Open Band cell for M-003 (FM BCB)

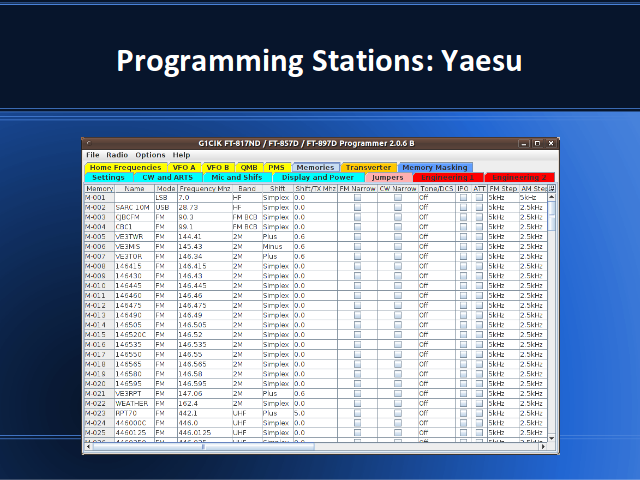pos(247,217)
